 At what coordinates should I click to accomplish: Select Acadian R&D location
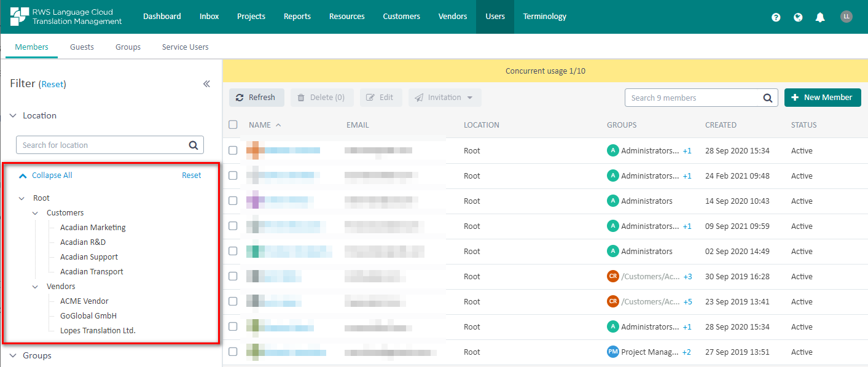click(83, 242)
